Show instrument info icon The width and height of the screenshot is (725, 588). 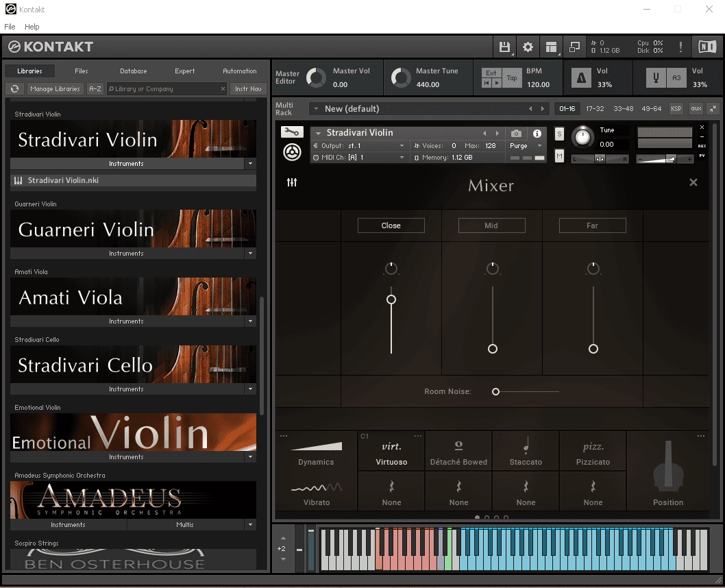[537, 133]
